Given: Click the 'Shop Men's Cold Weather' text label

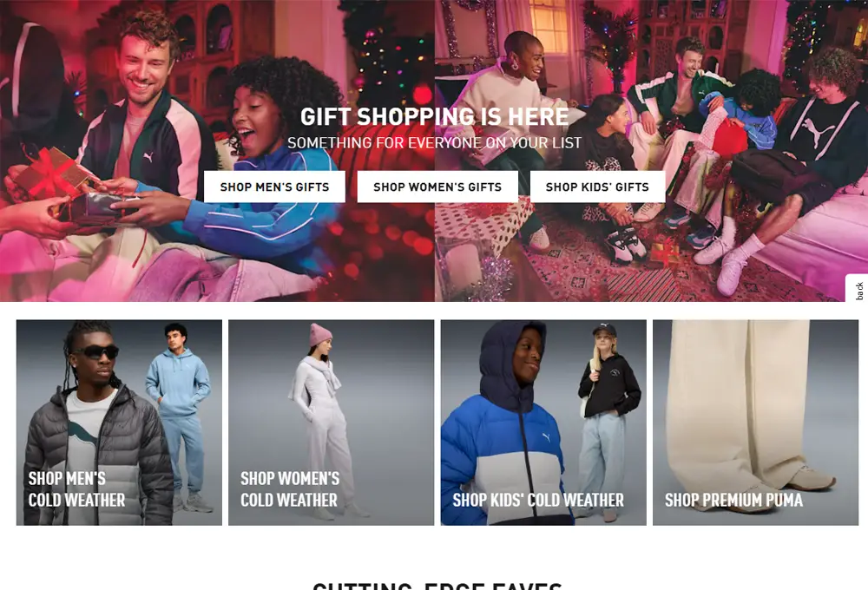Looking at the screenshot, I should (77, 489).
